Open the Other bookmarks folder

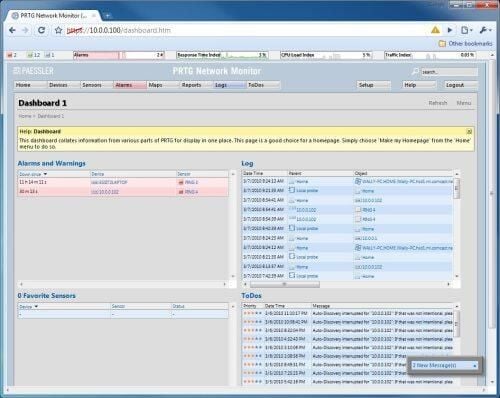tap(465, 44)
